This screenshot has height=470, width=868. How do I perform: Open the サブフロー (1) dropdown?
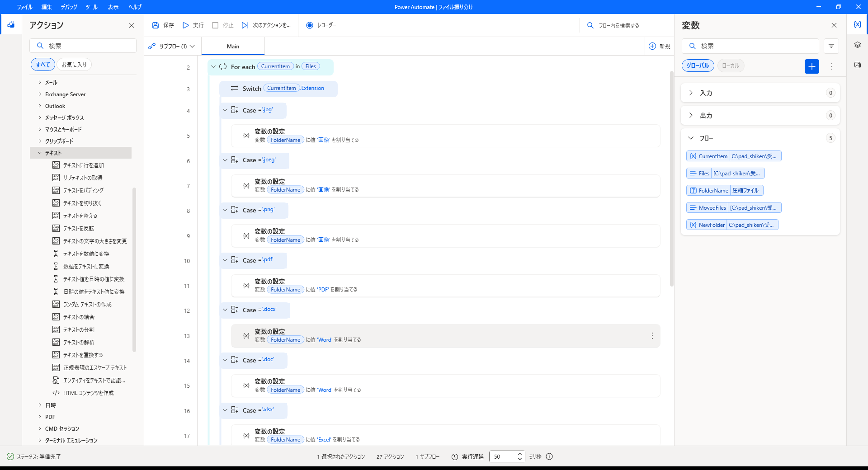click(172, 46)
